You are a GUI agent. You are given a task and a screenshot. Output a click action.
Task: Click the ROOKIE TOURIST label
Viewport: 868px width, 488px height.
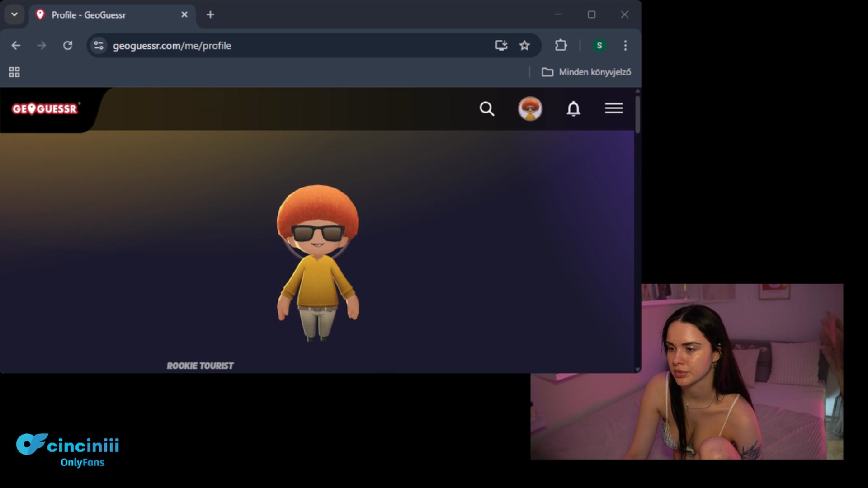[200, 366]
